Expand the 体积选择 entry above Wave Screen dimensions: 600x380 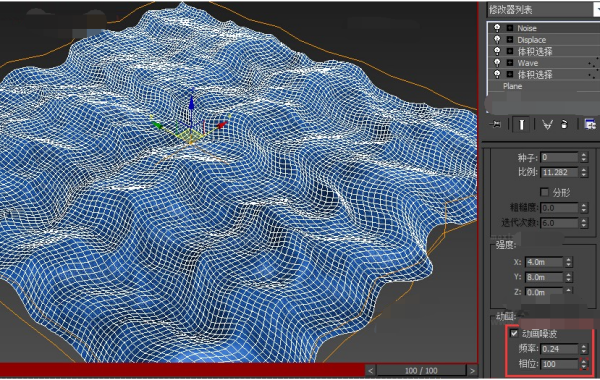pos(510,51)
